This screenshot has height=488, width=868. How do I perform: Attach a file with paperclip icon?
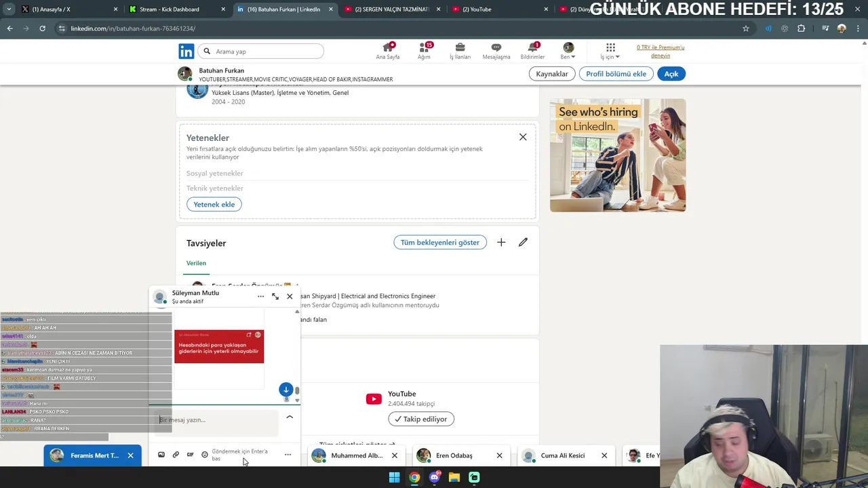click(x=176, y=455)
